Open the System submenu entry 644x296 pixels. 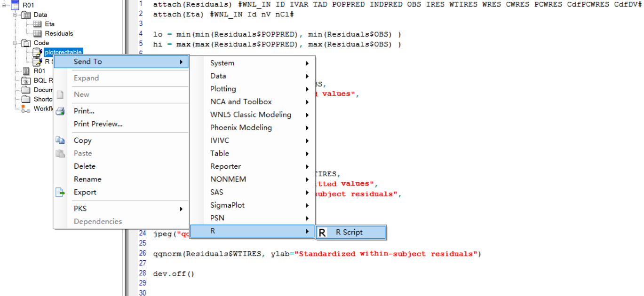(253, 63)
